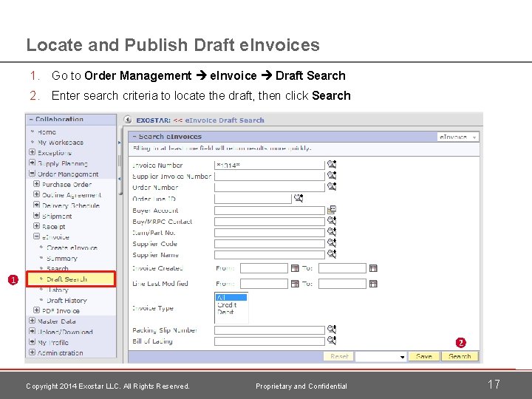Expand the Supply Planning node

33,163
